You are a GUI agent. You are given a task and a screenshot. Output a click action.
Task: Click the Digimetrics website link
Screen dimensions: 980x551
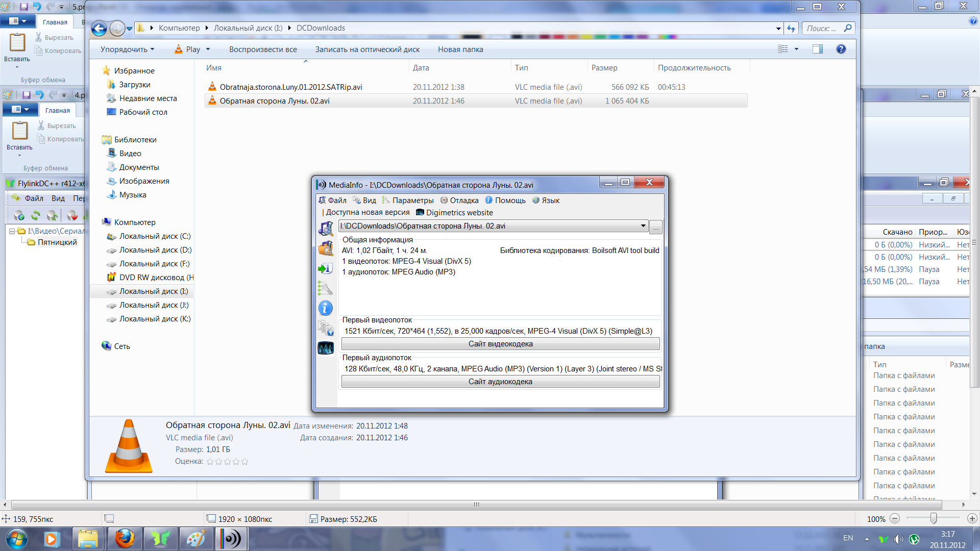(459, 213)
